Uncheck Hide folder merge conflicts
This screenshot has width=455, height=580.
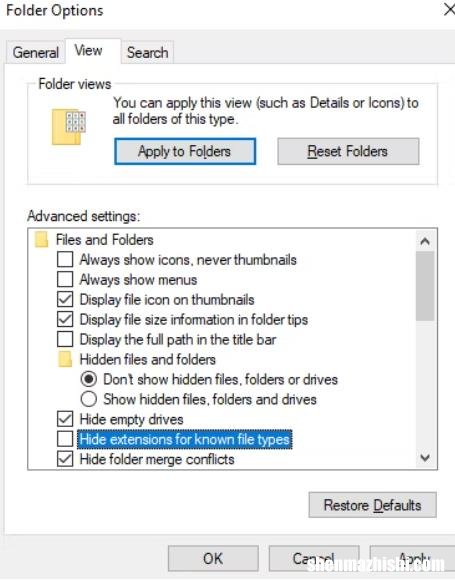click(65, 459)
